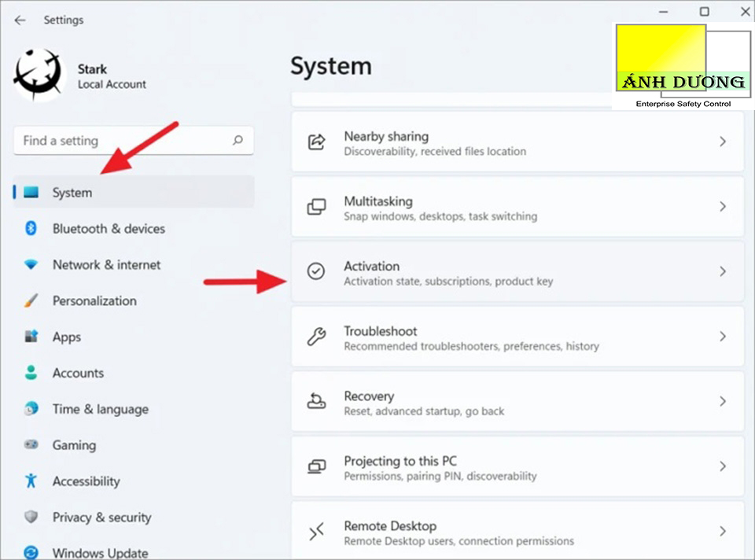Click the Stark account profile picture
This screenshot has height=560, width=755.
coord(39,76)
